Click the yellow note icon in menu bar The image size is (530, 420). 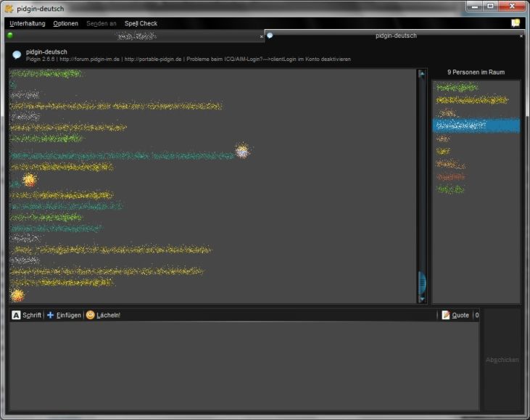(x=515, y=23)
